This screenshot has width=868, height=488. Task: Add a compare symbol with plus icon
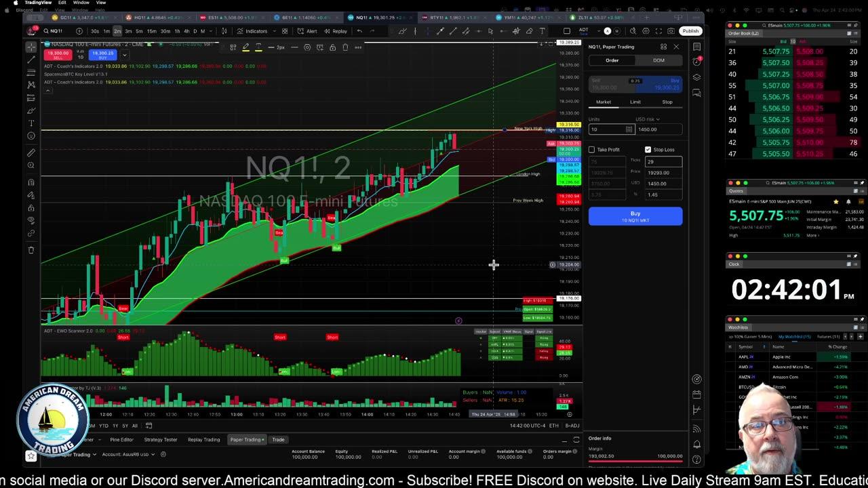(x=79, y=31)
